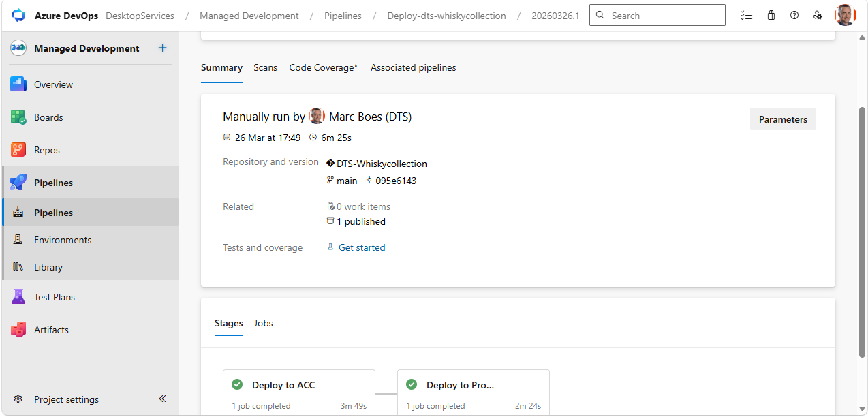This screenshot has height=417, width=868.
Task: Open the Deploy to ACC stage card
Action: pyautogui.click(x=299, y=392)
